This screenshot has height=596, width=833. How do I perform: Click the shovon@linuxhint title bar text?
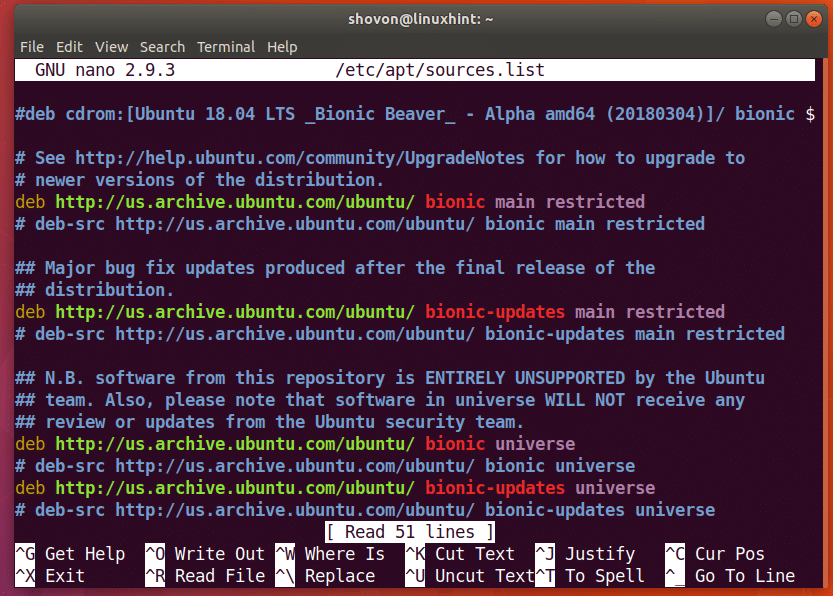click(x=420, y=19)
